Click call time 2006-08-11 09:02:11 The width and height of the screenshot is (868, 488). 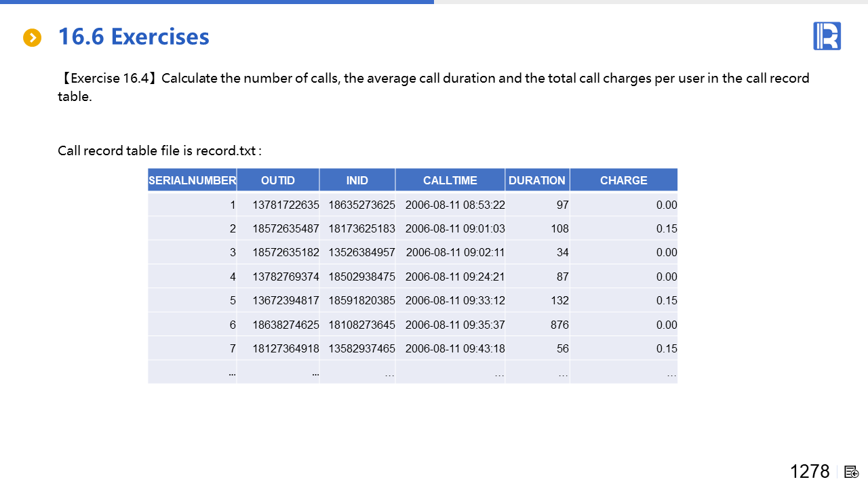click(455, 253)
